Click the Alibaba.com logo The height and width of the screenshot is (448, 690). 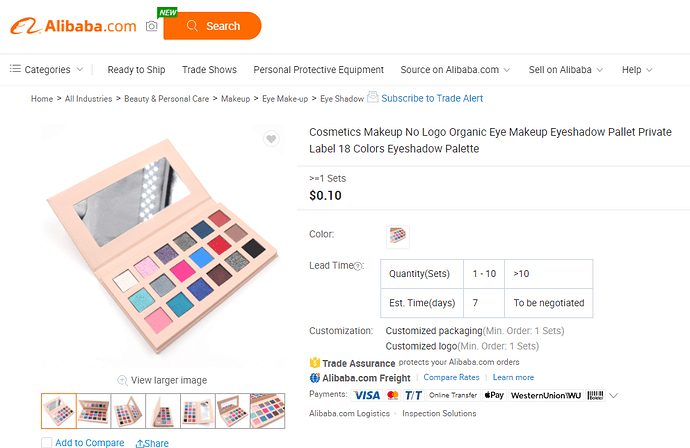73,26
